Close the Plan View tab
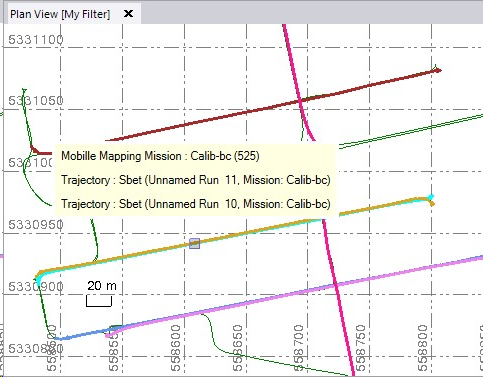The height and width of the screenshot is (377, 483). click(x=128, y=14)
